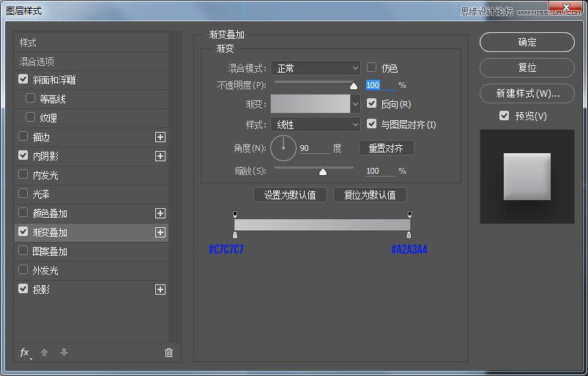Image resolution: width=588 pixels, height=376 pixels.
Task: Click the 复位 reset button
Action: [x=527, y=67]
